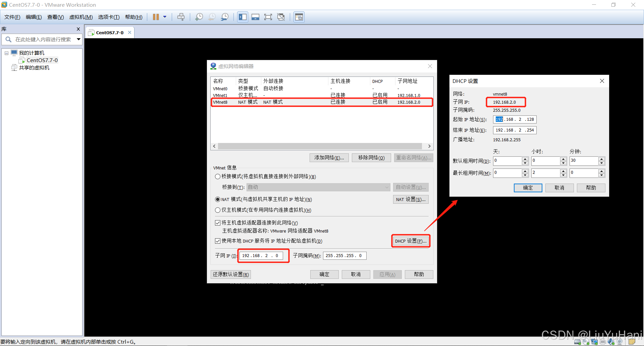Open the snapshot manager wrench-clock icon
The image size is (644, 346).
(225, 17)
